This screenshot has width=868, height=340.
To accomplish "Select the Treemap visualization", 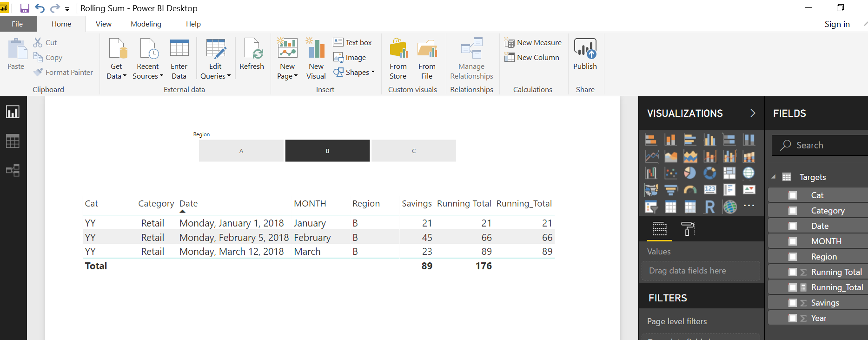I will (729, 173).
